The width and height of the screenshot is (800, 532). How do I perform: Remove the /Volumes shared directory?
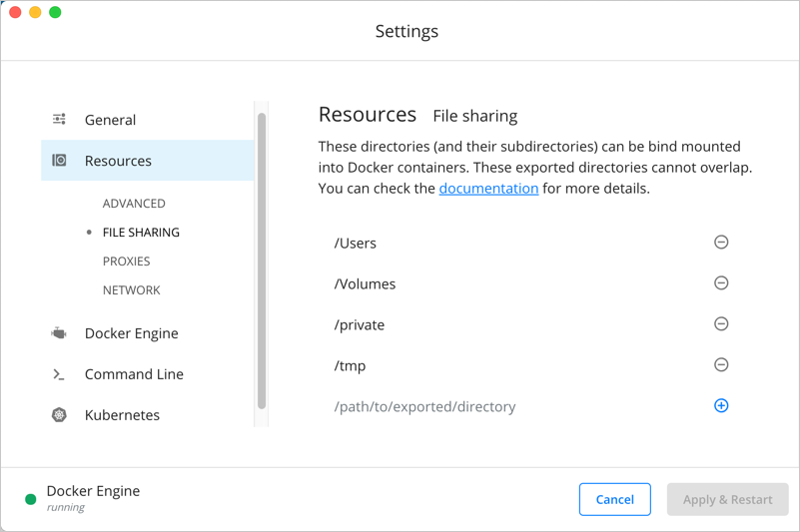pyautogui.click(x=721, y=283)
